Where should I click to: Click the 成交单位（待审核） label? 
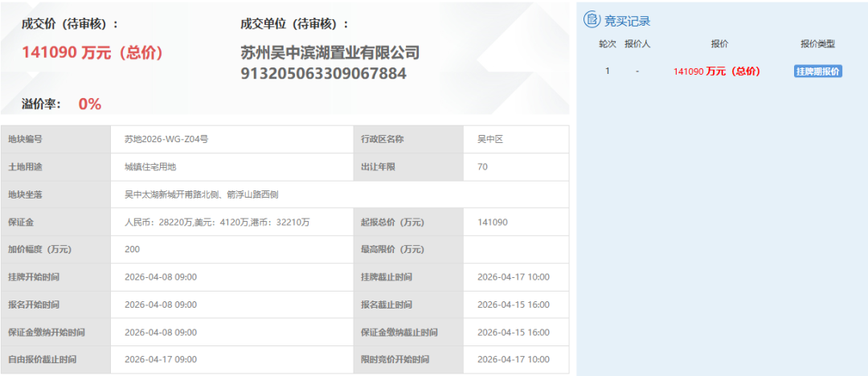(x=295, y=24)
